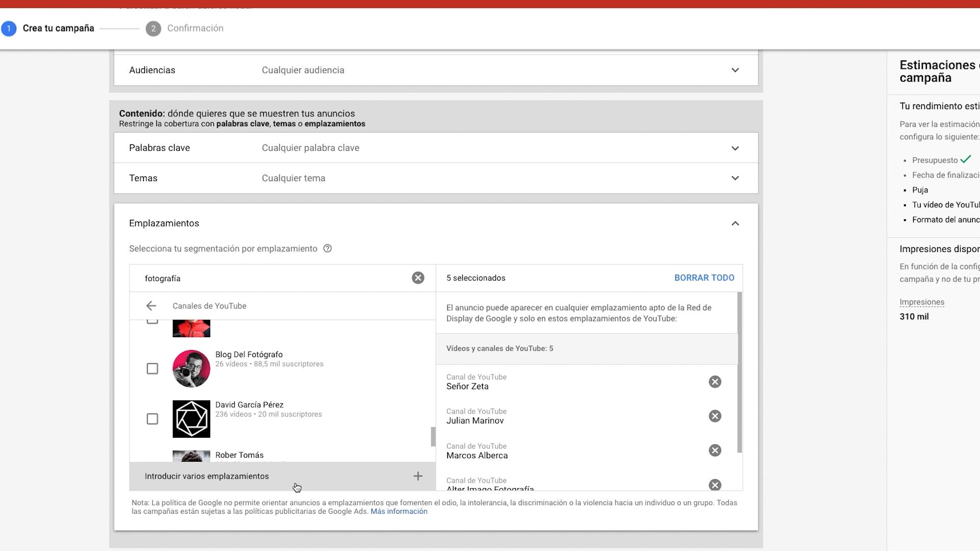Collapse the Emplazamientos section
This screenshot has width=980, height=551.
tap(735, 223)
